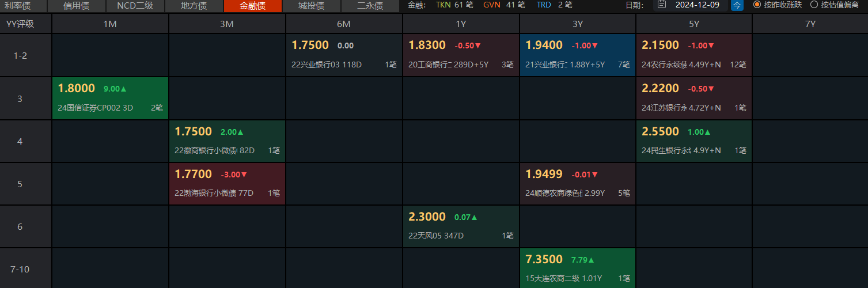This screenshot has height=288, width=868.
Task: Open the NCD二级 tab
Action: click(x=135, y=6)
